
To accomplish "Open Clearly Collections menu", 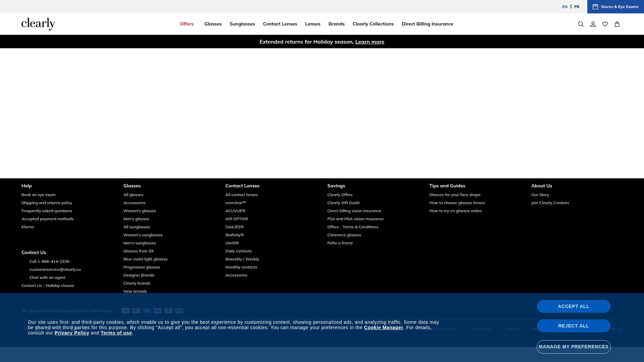I will coord(373,24).
